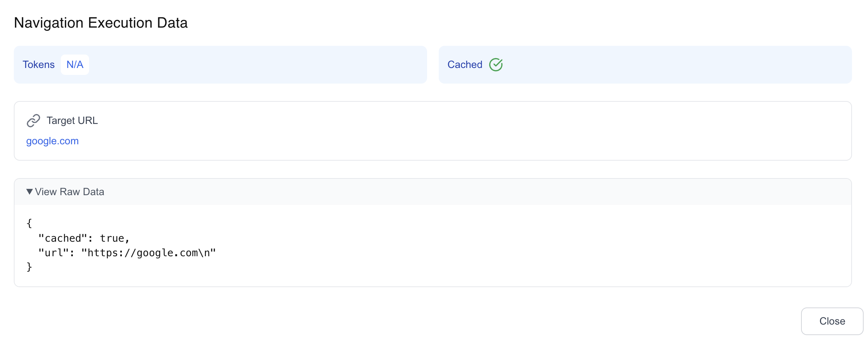Click the circular check icon in the Cached panel

[496, 64]
